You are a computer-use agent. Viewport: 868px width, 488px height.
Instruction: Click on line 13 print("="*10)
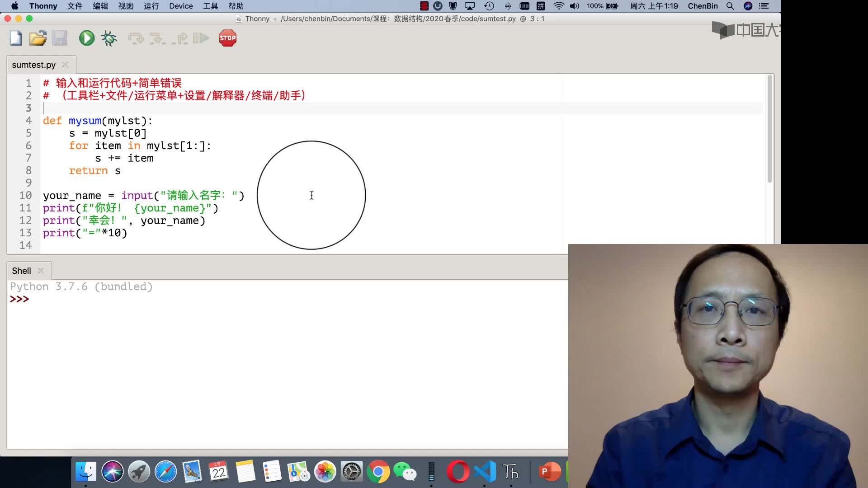click(85, 233)
